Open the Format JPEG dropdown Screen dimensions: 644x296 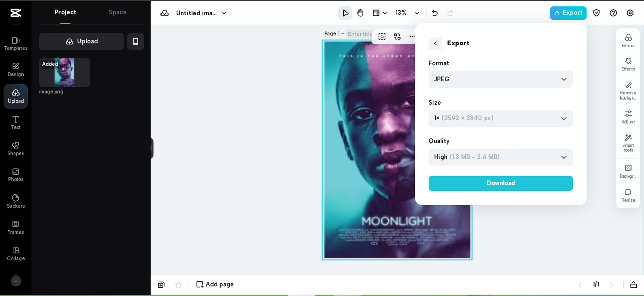tap(501, 79)
